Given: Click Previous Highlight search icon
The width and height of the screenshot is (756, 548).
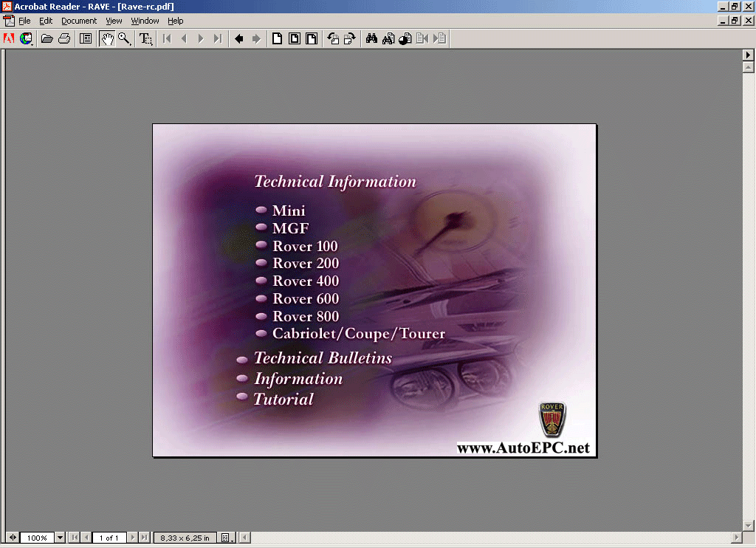Looking at the screenshot, I should (x=422, y=38).
